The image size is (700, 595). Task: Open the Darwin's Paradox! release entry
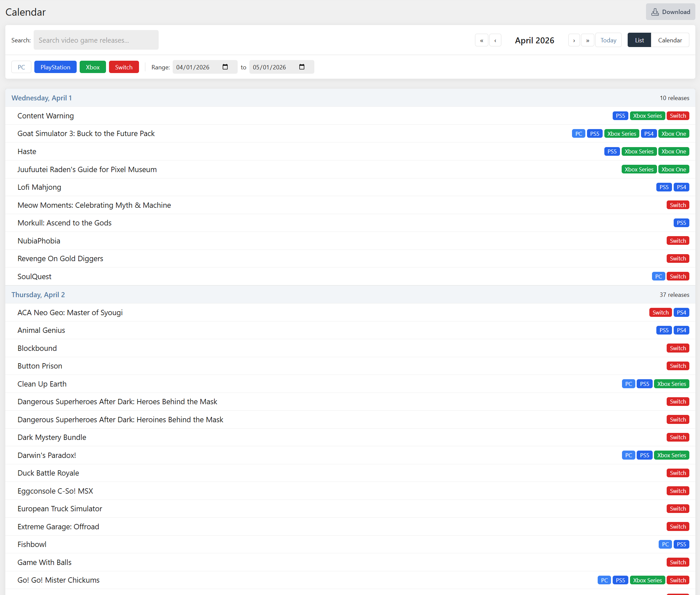coord(47,455)
